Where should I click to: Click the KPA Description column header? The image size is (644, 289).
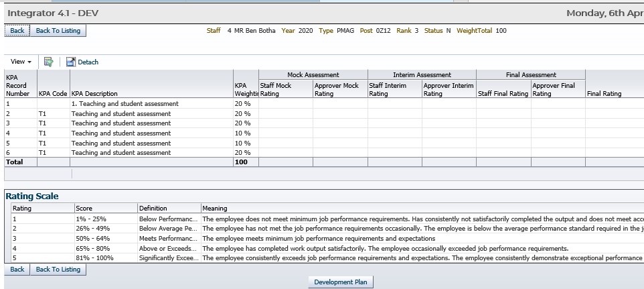point(94,94)
